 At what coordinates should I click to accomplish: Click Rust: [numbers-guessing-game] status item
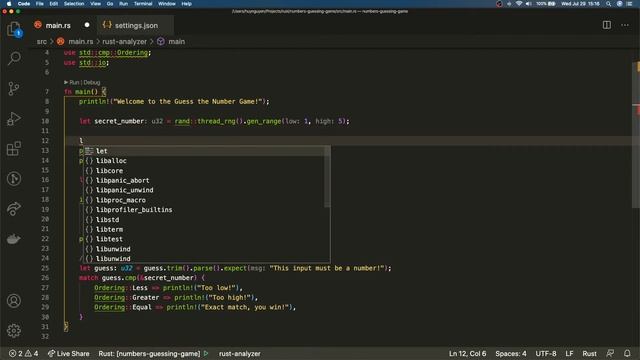pyautogui.click(x=149, y=353)
